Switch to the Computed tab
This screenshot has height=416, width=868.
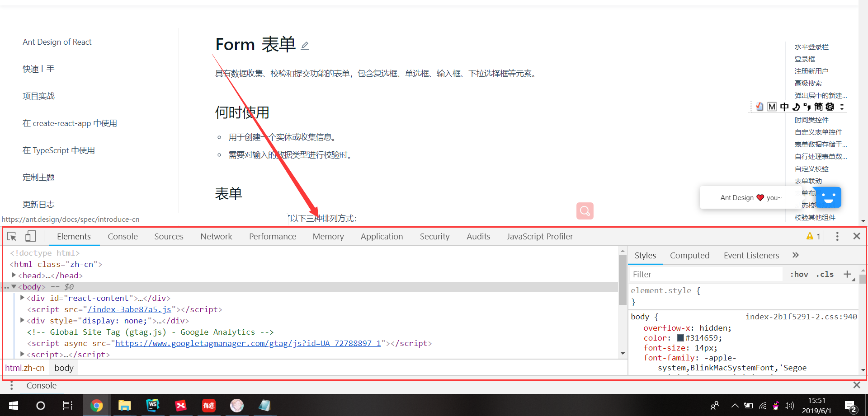click(x=689, y=255)
